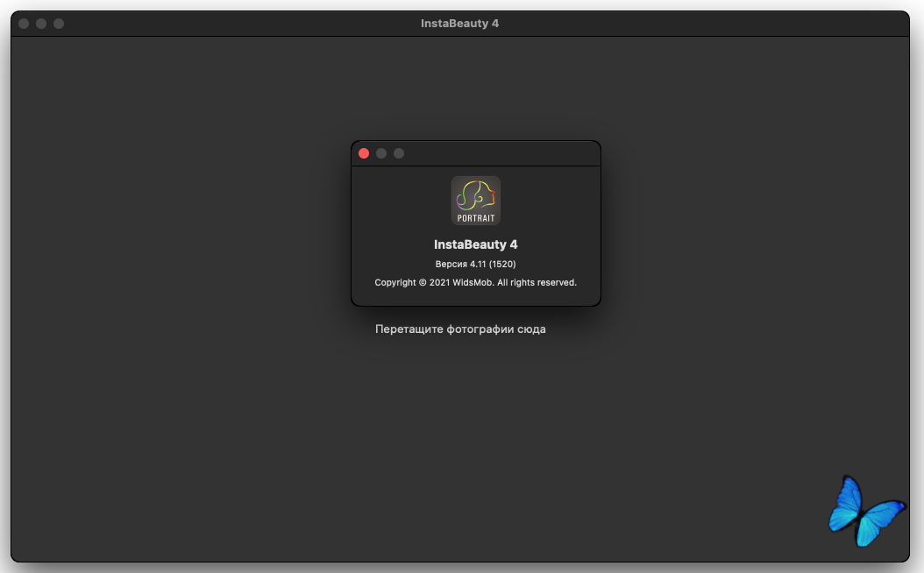Click the 'Версия 4.11 (1520)' version text

(475, 264)
